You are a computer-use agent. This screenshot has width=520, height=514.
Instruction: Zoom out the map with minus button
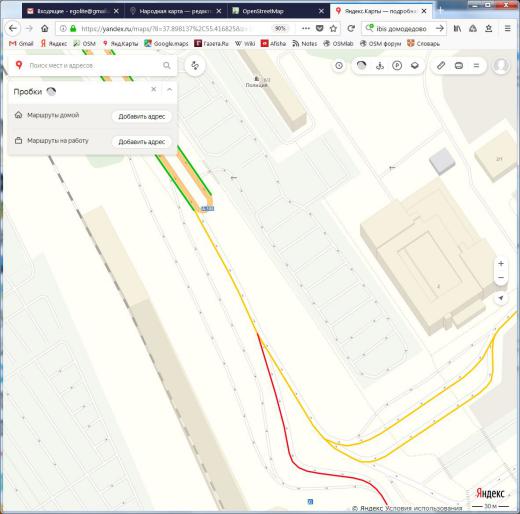[501, 278]
